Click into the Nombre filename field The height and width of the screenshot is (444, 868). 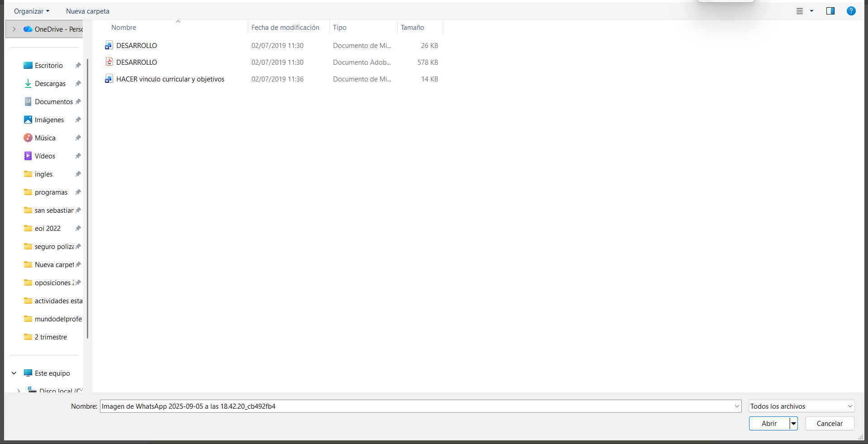coord(416,406)
